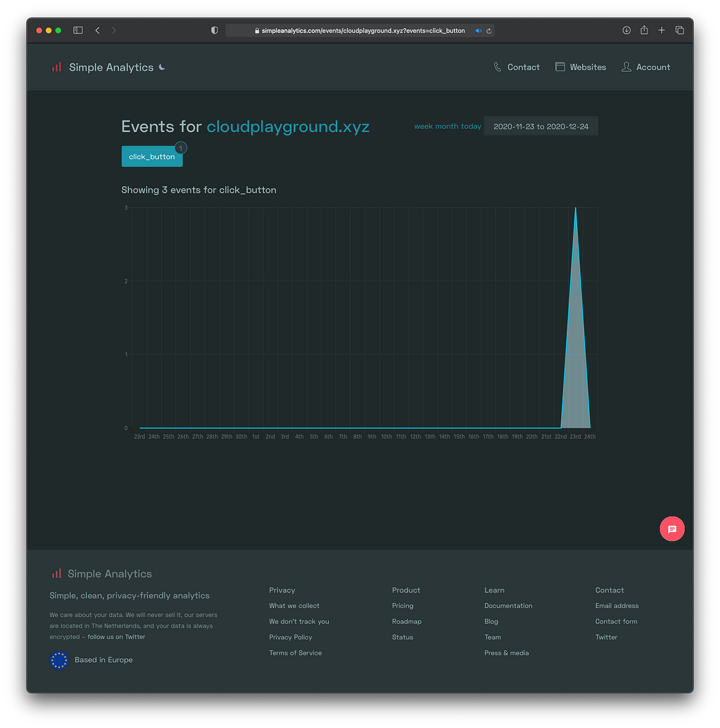Open the Websites page
Screen dimensions: 720x728
588,67
